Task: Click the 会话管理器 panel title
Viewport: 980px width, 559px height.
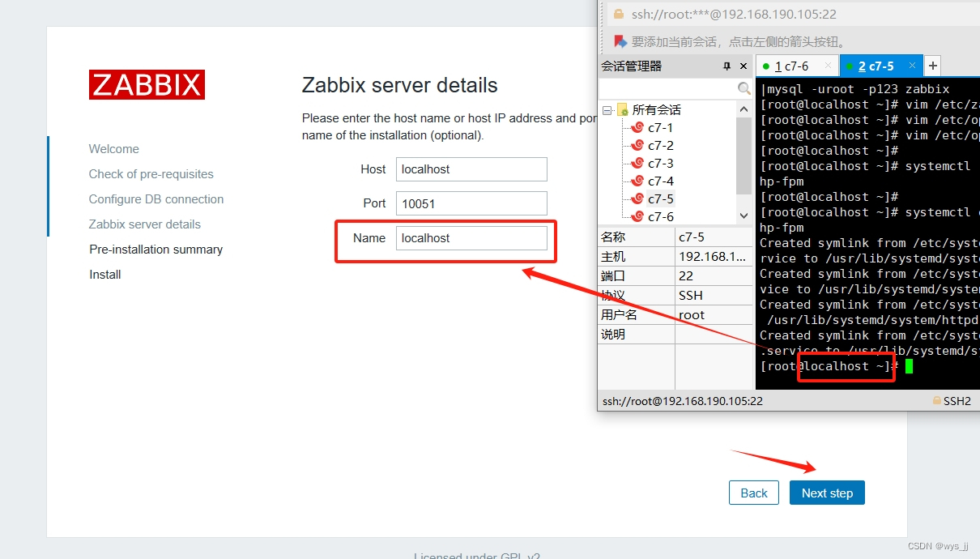Action: pyautogui.click(x=632, y=66)
